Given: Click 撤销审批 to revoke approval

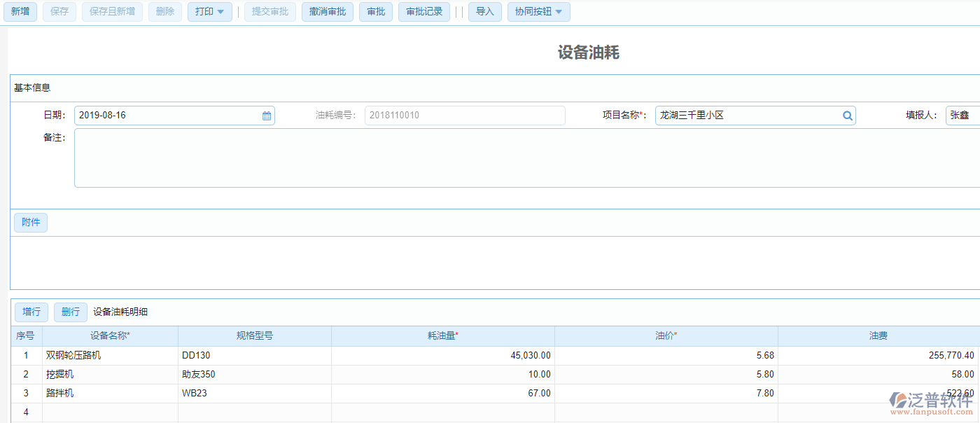Looking at the screenshot, I should (x=327, y=11).
